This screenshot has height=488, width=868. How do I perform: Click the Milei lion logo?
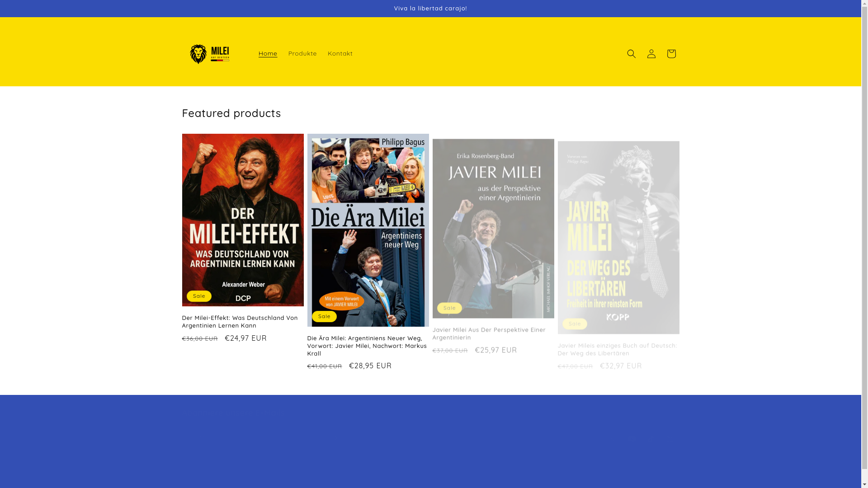(x=210, y=54)
